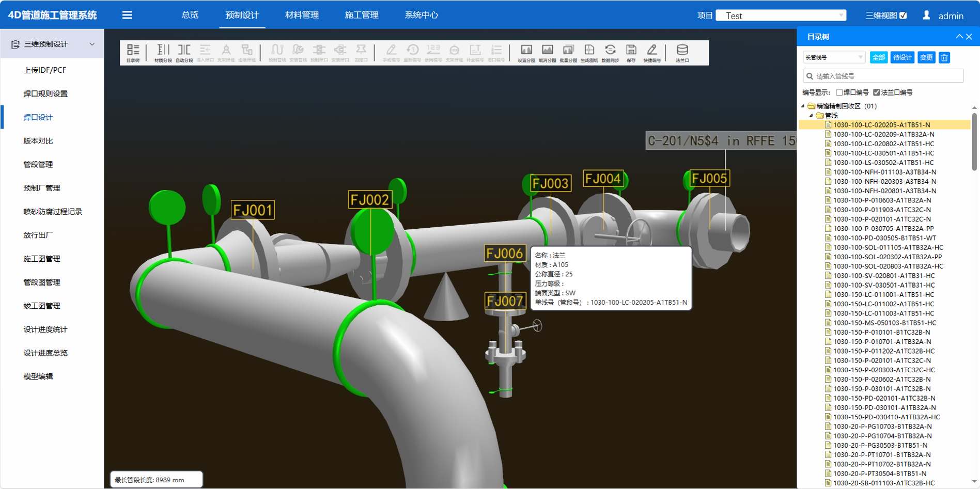
Task: Collapse the 精馏精制回收区 (01) tree node
Action: pos(803,106)
